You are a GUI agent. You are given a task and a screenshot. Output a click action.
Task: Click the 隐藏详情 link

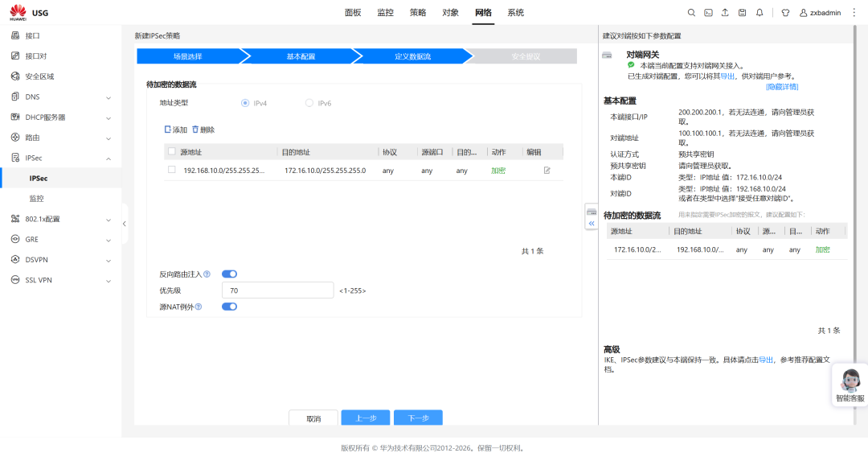(782, 87)
